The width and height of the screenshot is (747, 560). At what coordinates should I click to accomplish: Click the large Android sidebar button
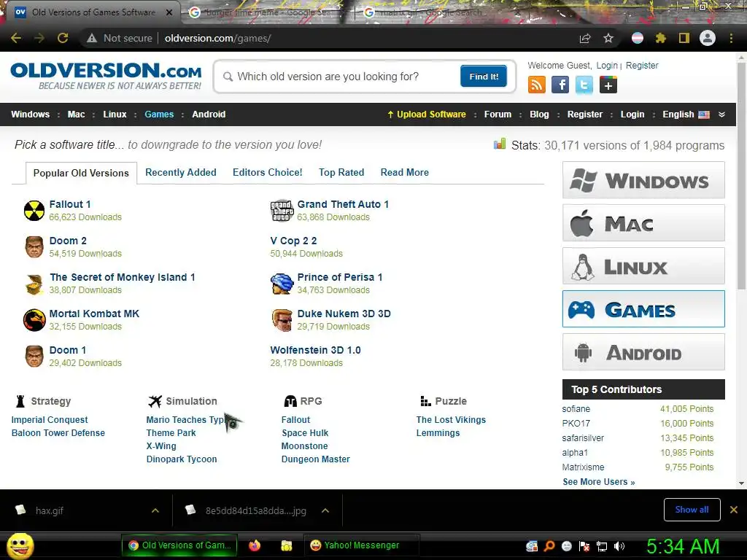click(x=643, y=352)
